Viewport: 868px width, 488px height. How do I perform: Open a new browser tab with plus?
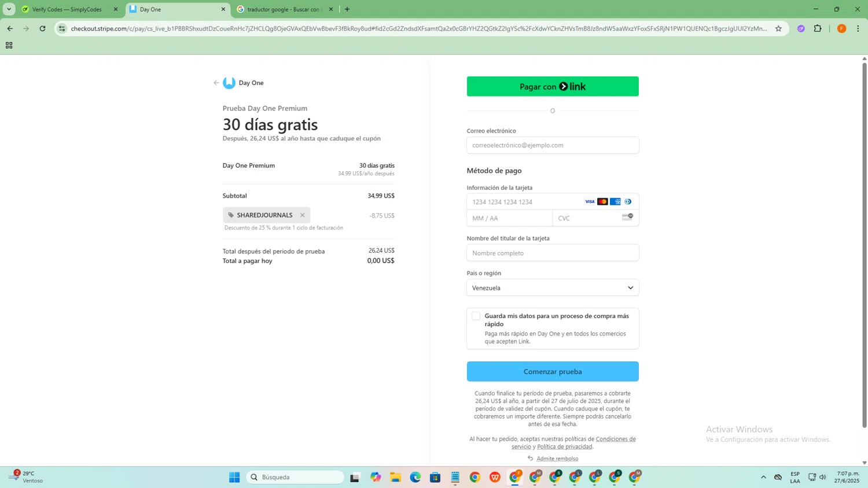347,9
